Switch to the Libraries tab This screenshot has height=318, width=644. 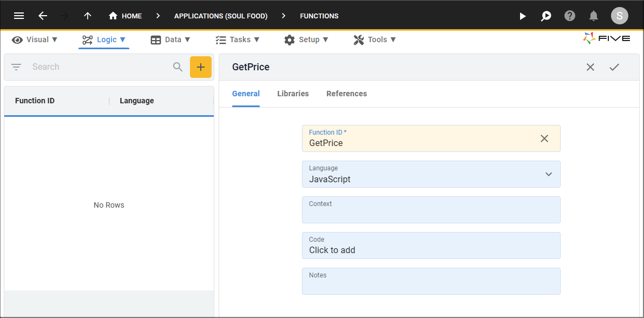pos(293,94)
